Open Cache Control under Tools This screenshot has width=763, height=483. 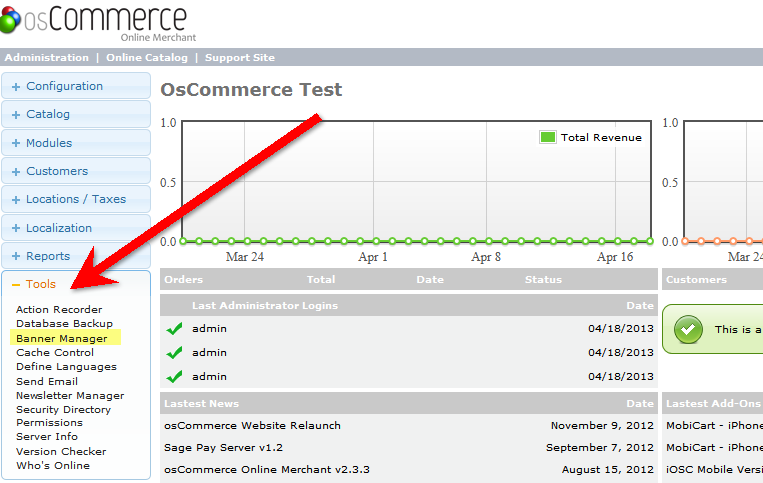point(55,352)
